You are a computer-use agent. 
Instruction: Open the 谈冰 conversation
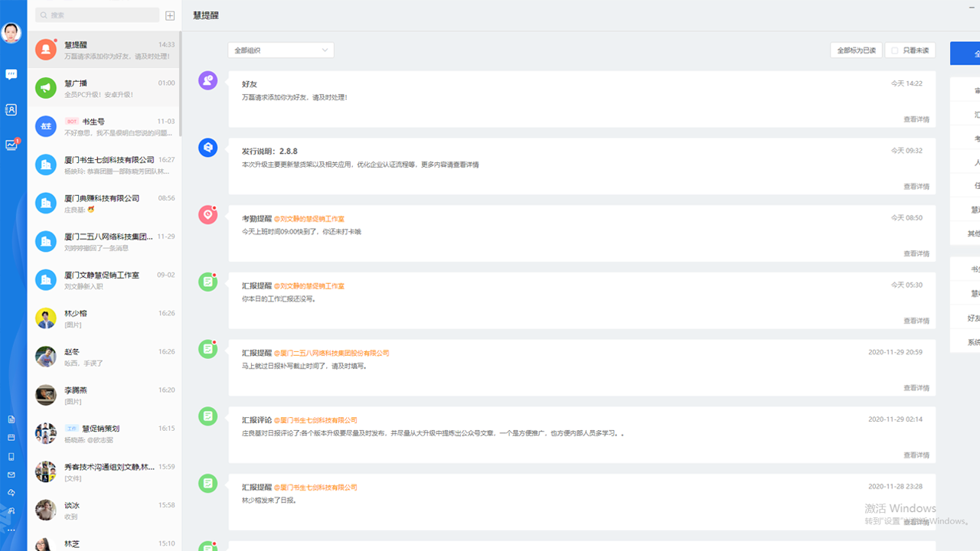click(105, 510)
